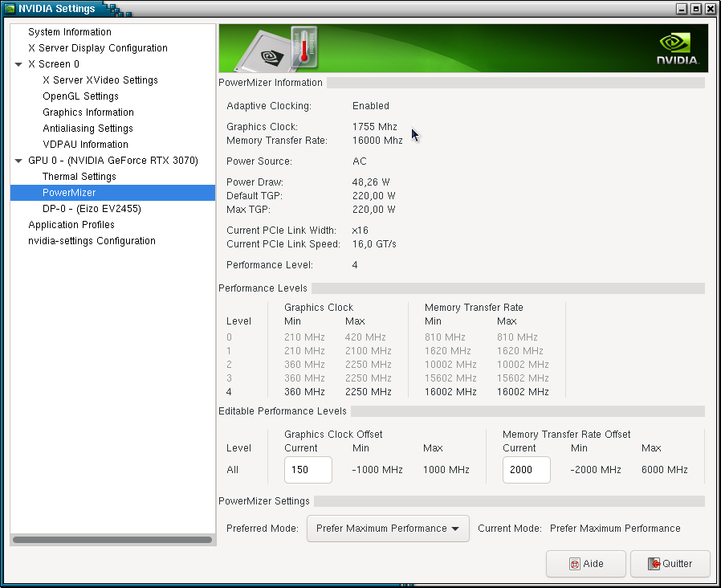Click Adaptive Clocking Enabled value

pyautogui.click(x=371, y=106)
